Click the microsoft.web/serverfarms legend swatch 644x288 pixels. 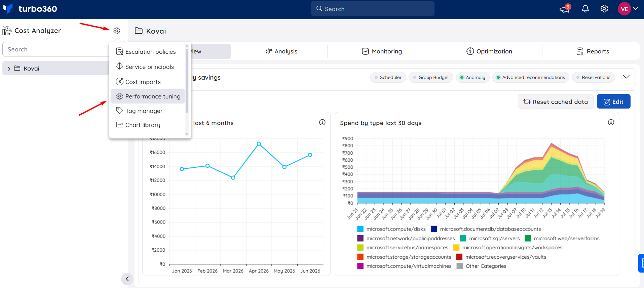point(528,238)
